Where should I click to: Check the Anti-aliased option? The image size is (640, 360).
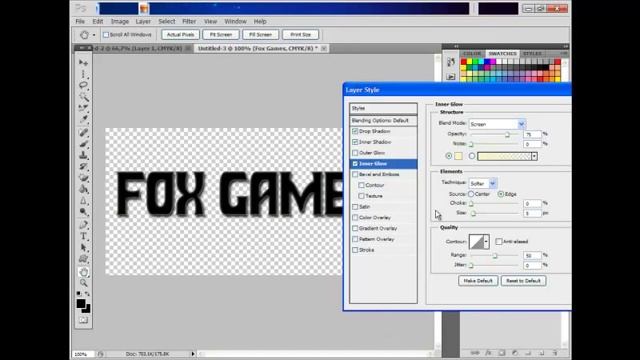point(499,242)
